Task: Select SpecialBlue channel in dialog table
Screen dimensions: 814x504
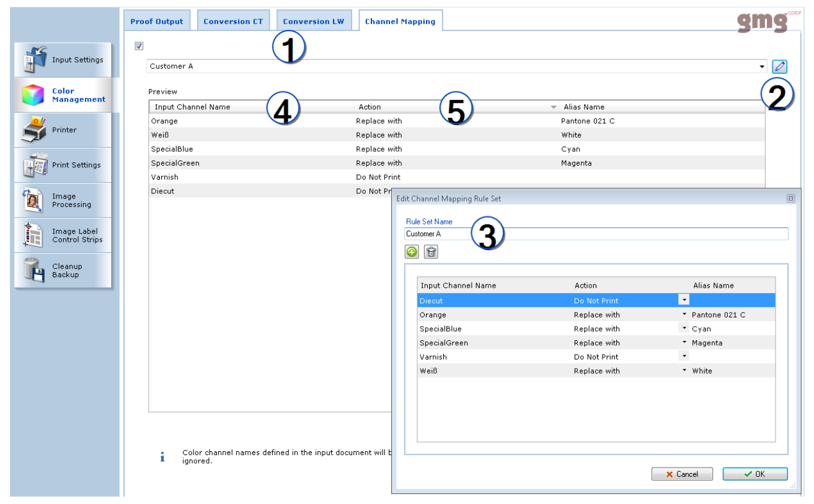Action: [x=441, y=329]
